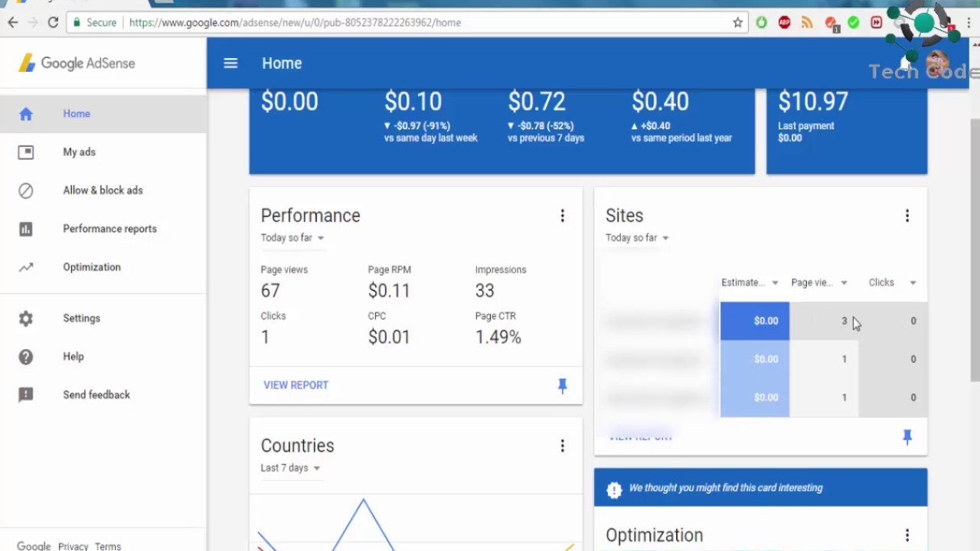Click the Optimization card three-dot menu

(907, 535)
